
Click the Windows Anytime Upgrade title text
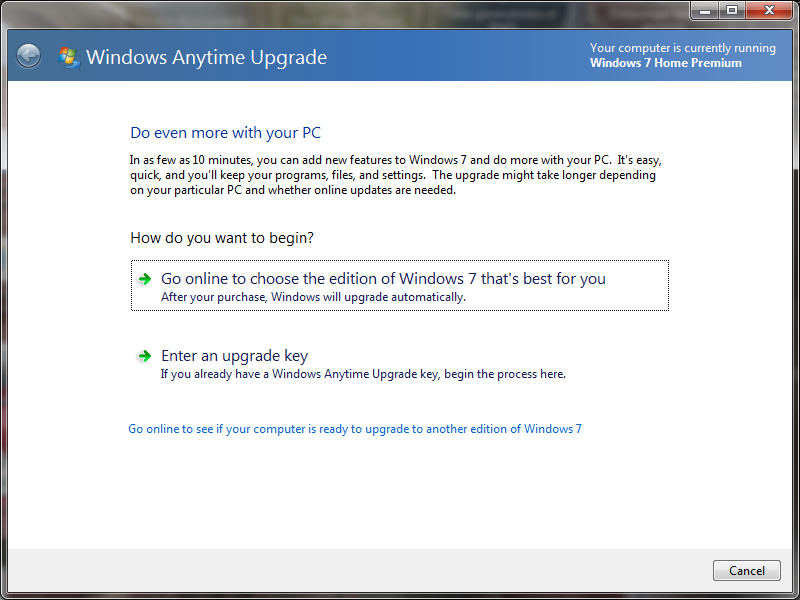point(207,57)
